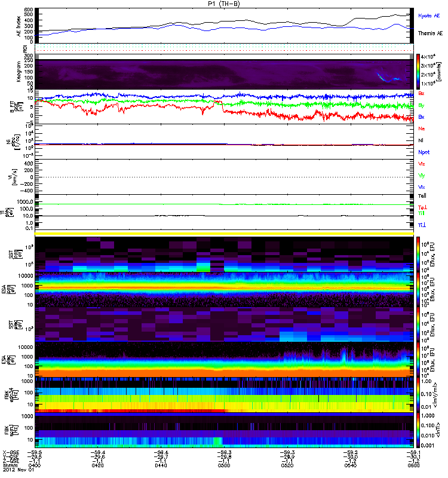Click the "2012 Nov 01" date label
The image size is (448, 478).
pos(19,470)
